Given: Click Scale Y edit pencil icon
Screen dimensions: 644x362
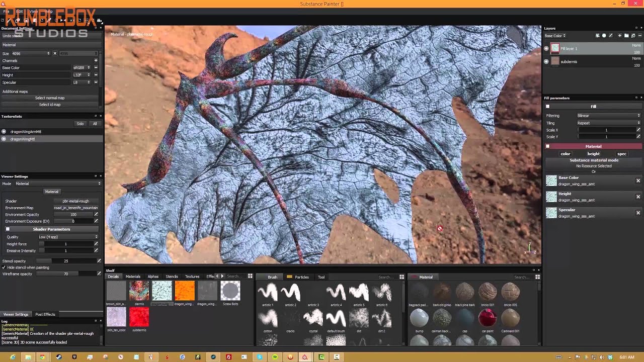Looking at the screenshot, I should click(x=638, y=137).
